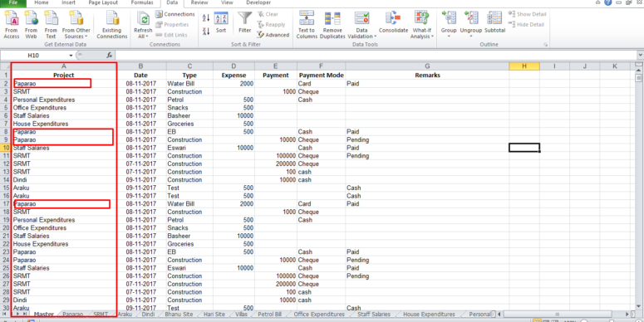Select column G header
The width and height of the screenshot is (644, 322).
[427, 66]
